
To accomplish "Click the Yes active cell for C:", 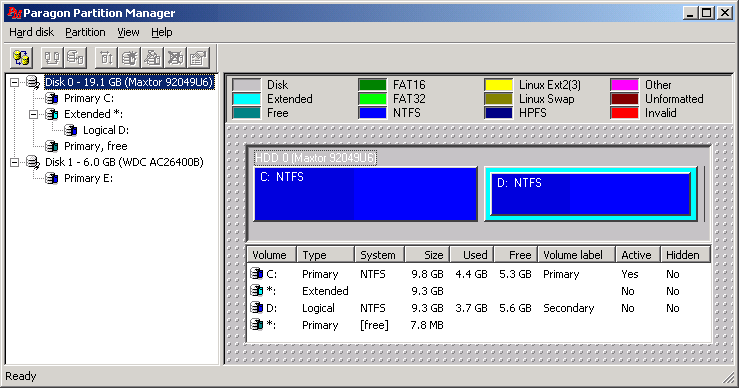I will tap(630, 274).
